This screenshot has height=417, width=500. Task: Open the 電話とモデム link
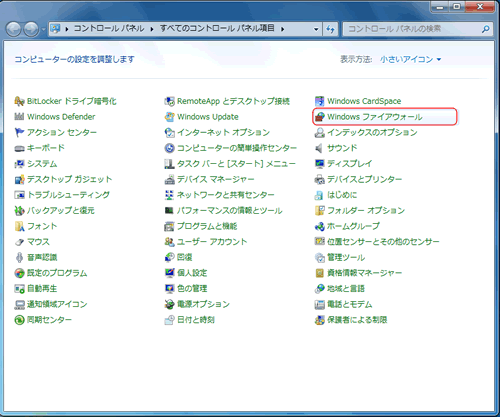pyautogui.click(x=350, y=304)
